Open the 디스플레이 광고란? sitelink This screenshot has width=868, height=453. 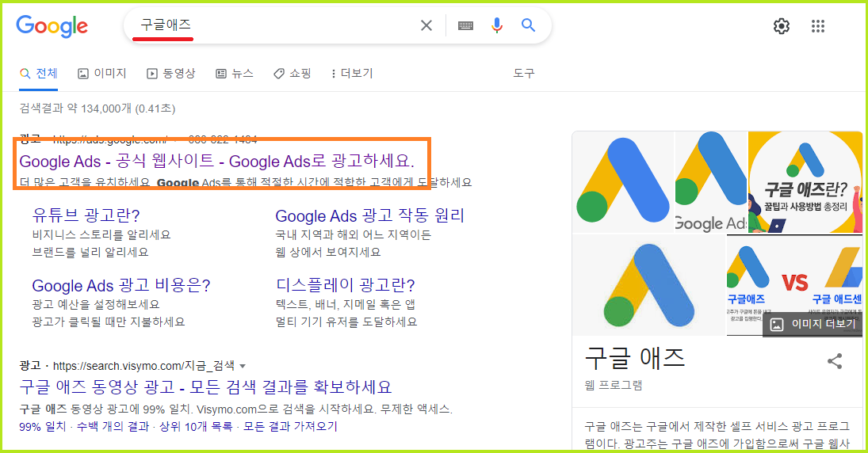click(346, 285)
